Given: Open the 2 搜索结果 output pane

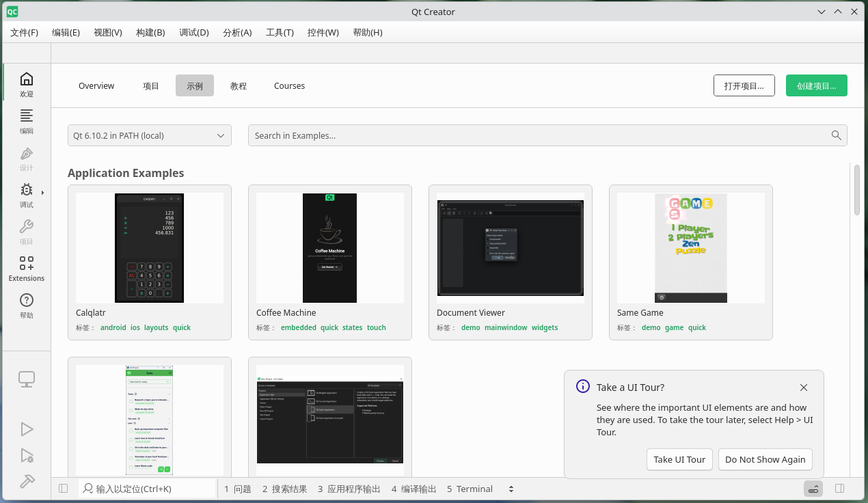Looking at the screenshot, I should (x=284, y=489).
